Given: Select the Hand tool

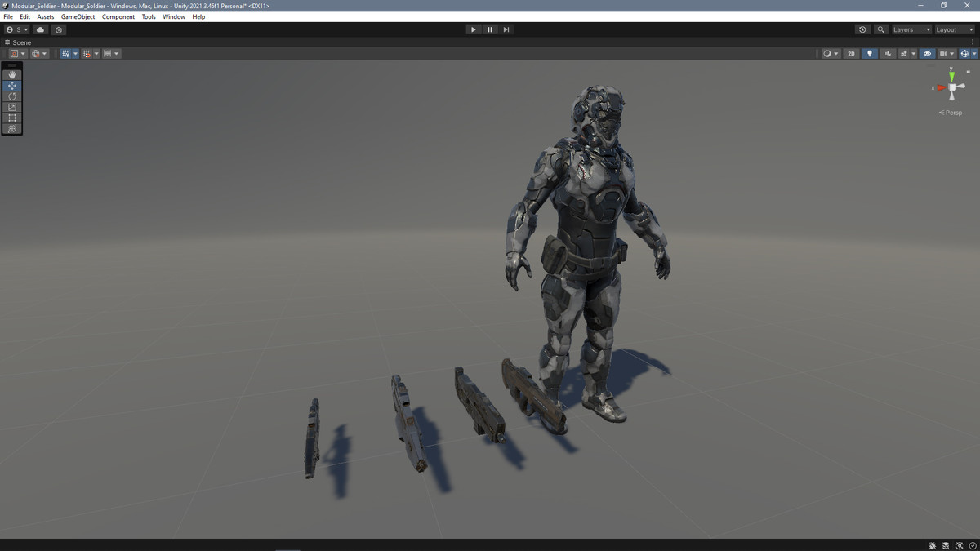Looking at the screenshot, I should 11,74.
